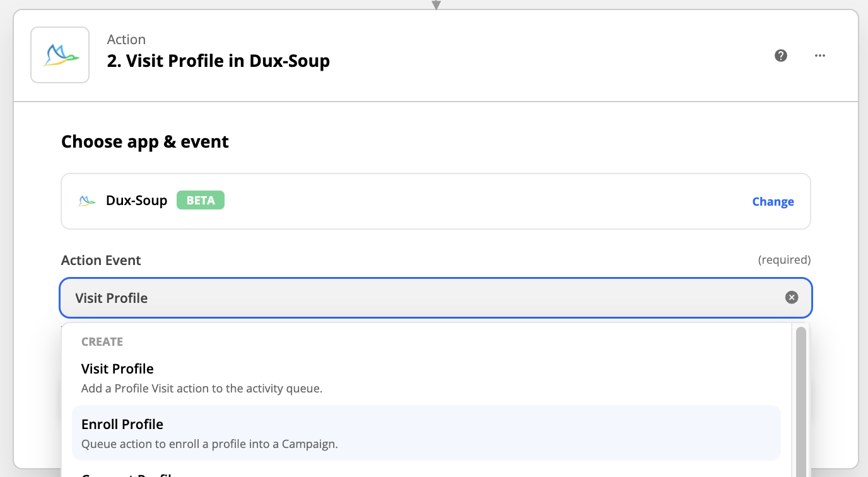
Task: Open the three-dot more options menu
Action: coord(819,56)
